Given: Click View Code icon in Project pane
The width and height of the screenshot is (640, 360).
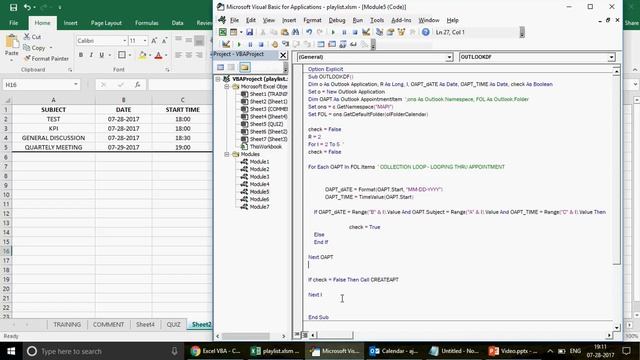Looking at the screenshot, I should click(x=221, y=67).
